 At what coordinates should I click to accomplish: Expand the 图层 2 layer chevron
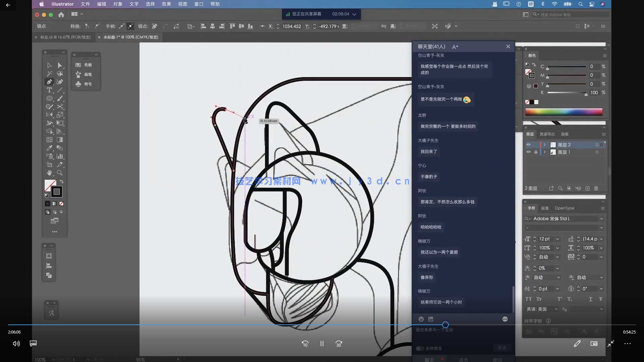pyautogui.click(x=545, y=145)
